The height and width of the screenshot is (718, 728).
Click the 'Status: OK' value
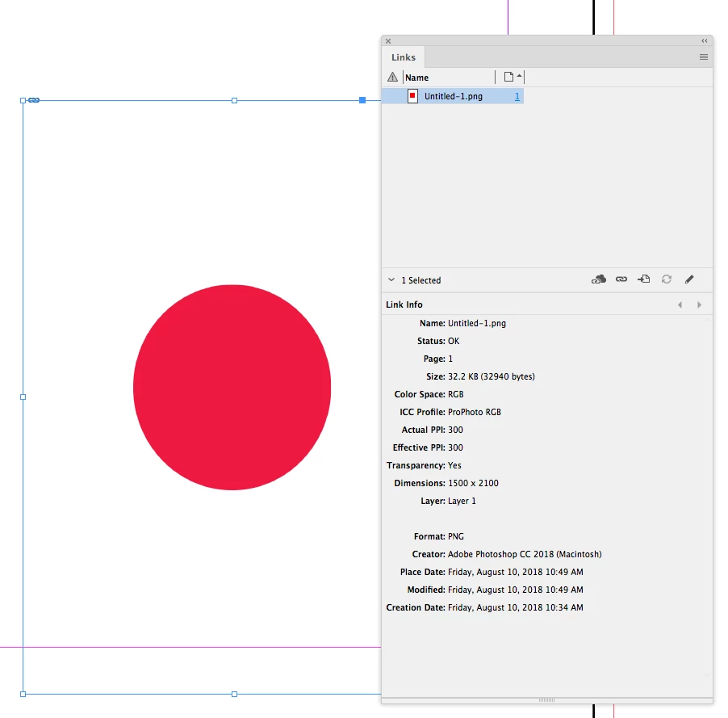click(x=454, y=341)
